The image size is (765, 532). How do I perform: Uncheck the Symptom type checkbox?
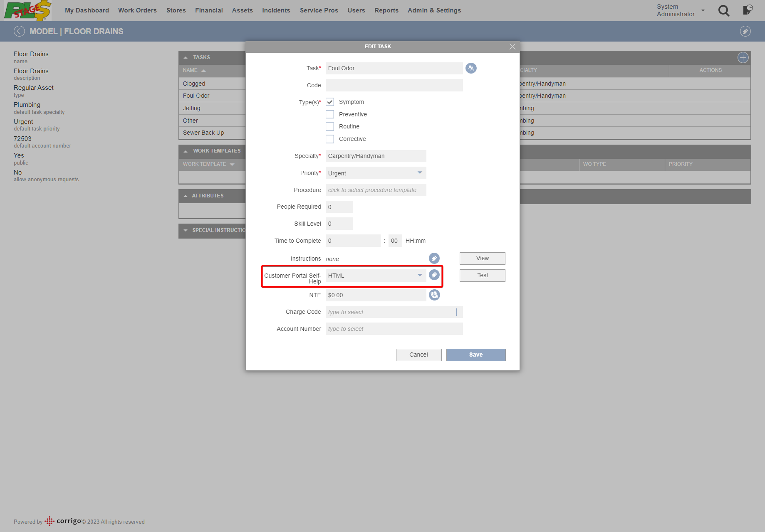[x=330, y=101]
